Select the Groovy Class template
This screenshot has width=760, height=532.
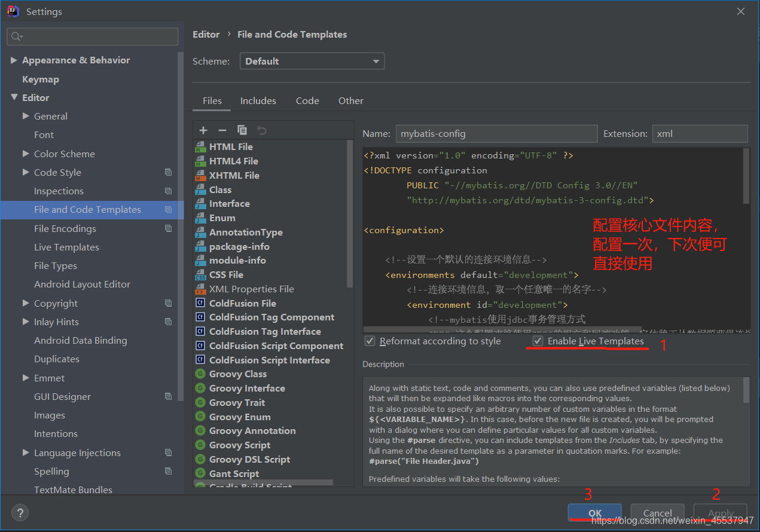pyautogui.click(x=238, y=374)
